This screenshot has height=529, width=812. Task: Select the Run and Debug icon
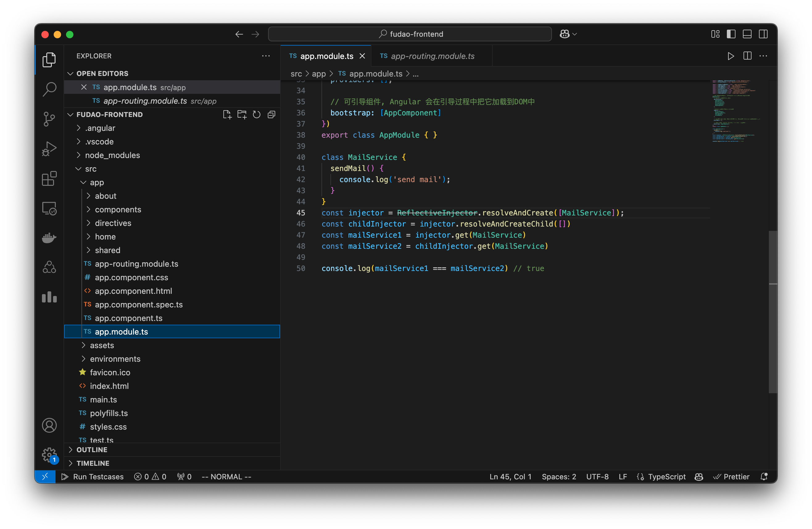pyautogui.click(x=49, y=148)
